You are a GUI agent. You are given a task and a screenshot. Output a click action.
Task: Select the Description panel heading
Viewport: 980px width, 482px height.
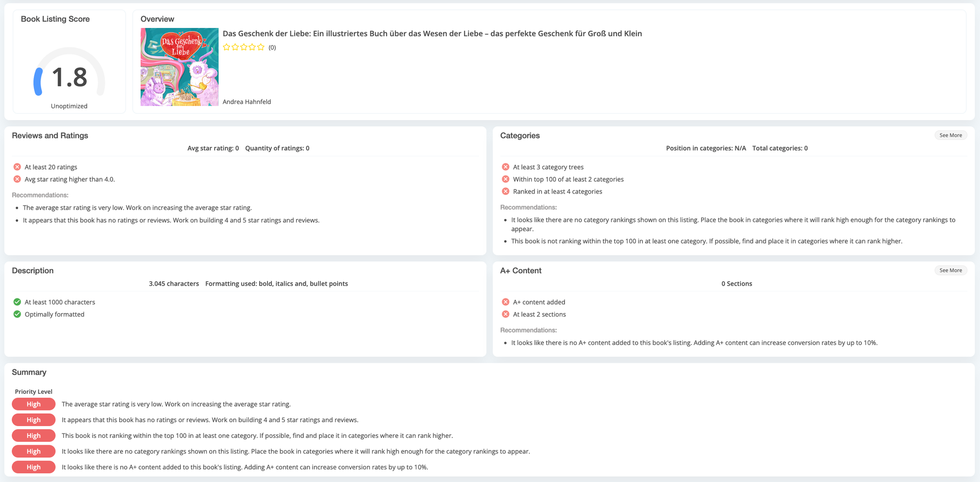coord(33,270)
